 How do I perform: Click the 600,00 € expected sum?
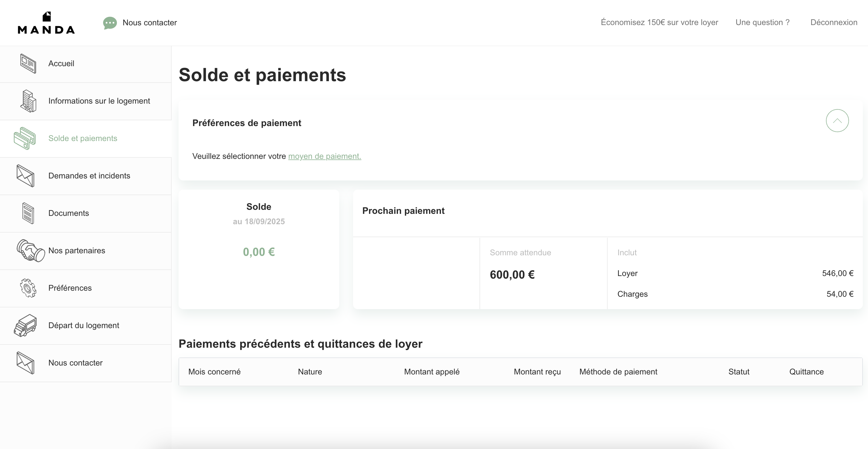pyautogui.click(x=512, y=275)
